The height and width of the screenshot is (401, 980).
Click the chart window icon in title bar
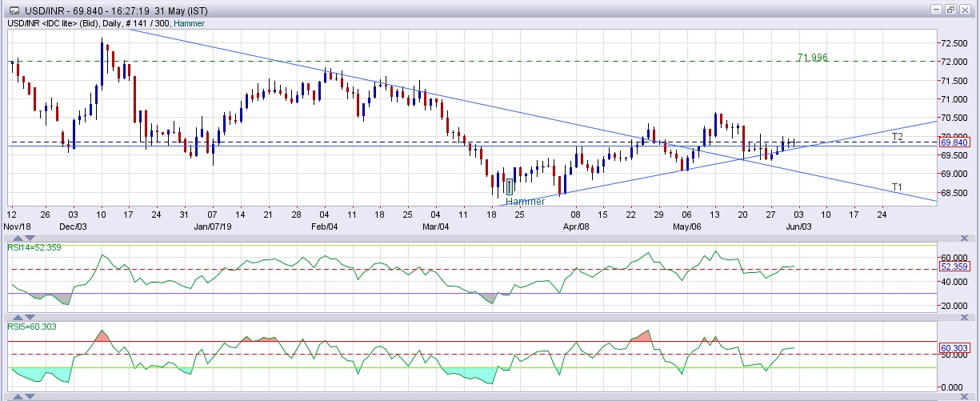tap(14, 10)
